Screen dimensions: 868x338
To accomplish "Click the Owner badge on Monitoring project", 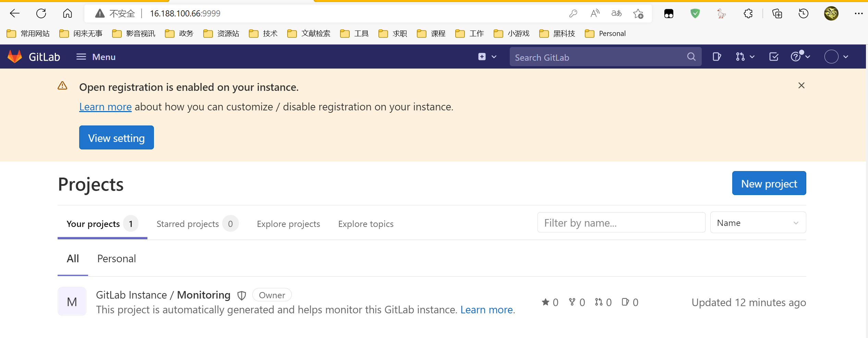I will tap(272, 295).
